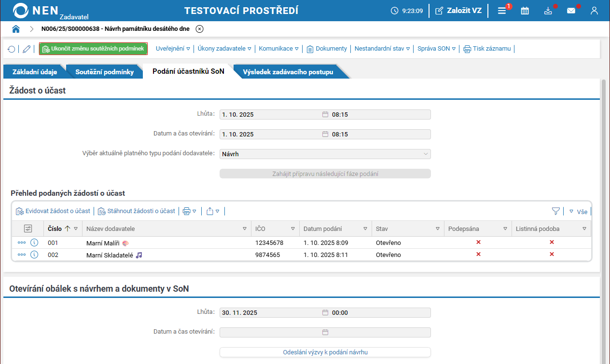The width and height of the screenshot is (610, 364).
Task: Switch to Výsledek zadávacího postupu tab
Action: 288,72
